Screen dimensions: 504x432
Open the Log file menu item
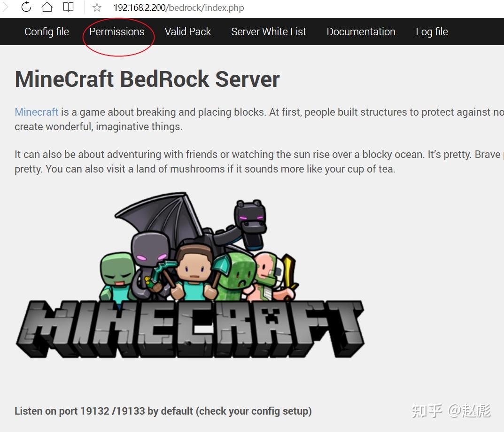(432, 31)
